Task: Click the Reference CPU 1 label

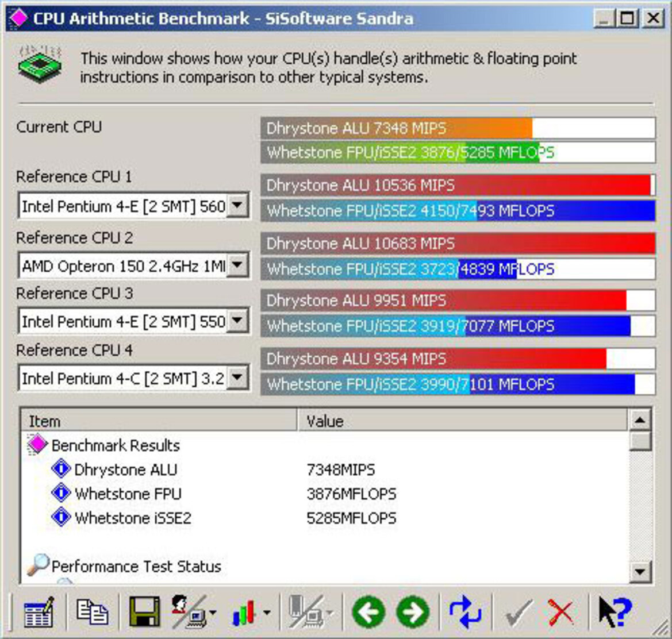Action: tap(74, 176)
